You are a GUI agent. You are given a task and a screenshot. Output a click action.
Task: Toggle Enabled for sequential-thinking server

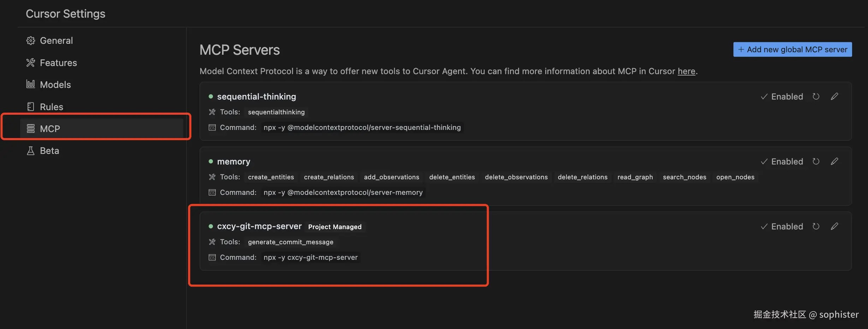tap(782, 96)
